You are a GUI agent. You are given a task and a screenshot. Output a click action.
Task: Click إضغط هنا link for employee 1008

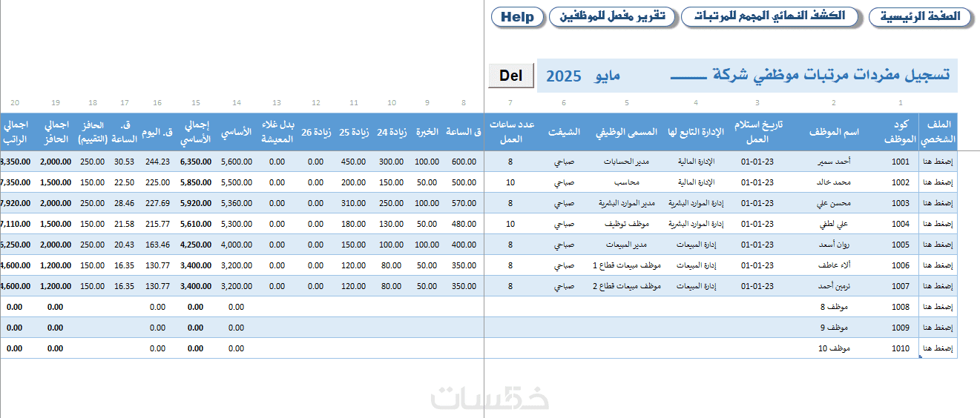[938, 307]
